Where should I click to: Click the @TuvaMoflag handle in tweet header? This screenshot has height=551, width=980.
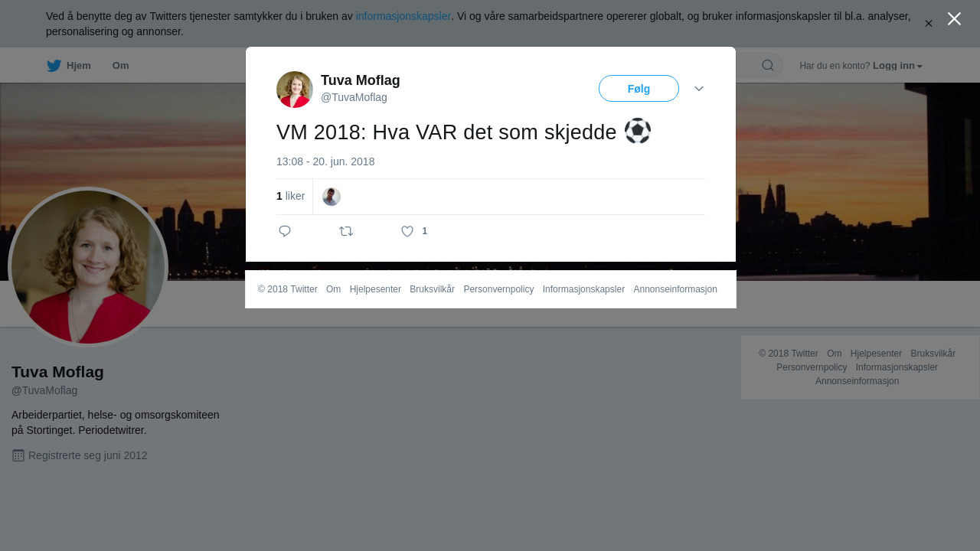354,97
